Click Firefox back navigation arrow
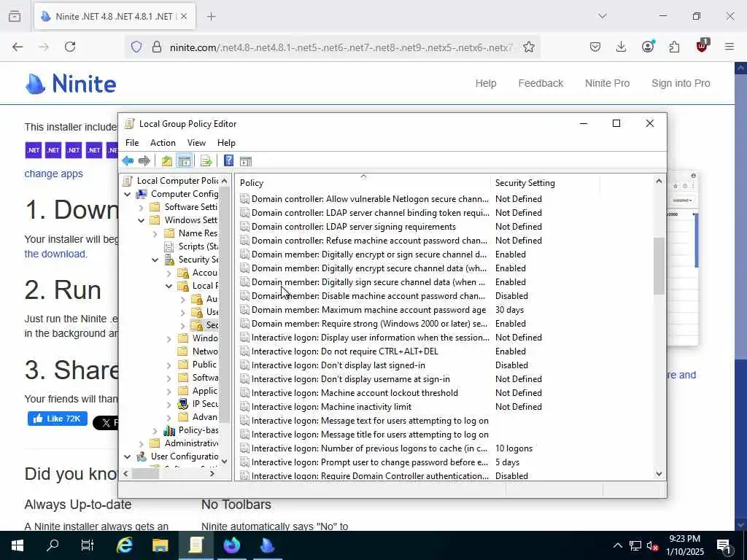The width and height of the screenshot is (747, 560). pyautogui.click(x=18, y=47)
